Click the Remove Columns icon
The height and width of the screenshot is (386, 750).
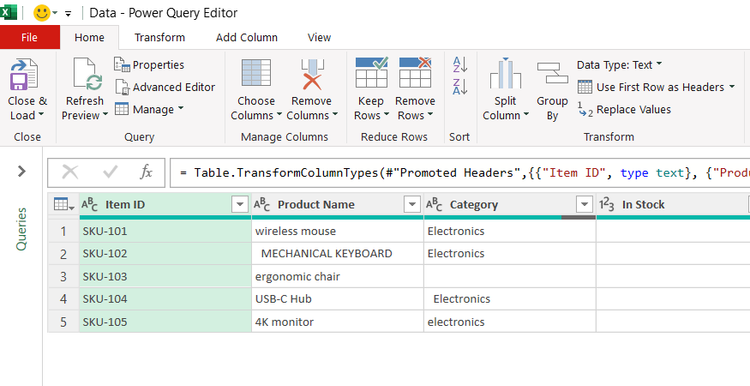312,73
